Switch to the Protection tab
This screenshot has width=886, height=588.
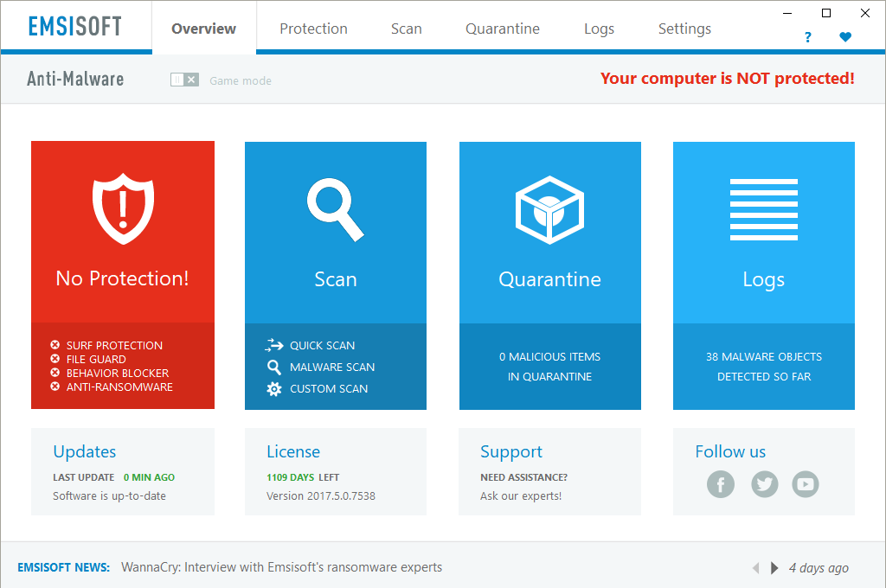pos(313,29)
